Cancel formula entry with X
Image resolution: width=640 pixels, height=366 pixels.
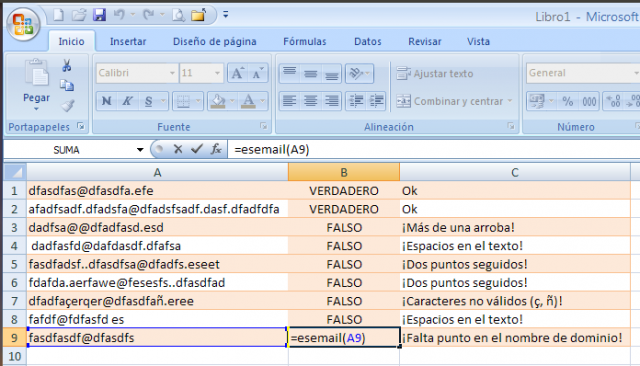178,149
